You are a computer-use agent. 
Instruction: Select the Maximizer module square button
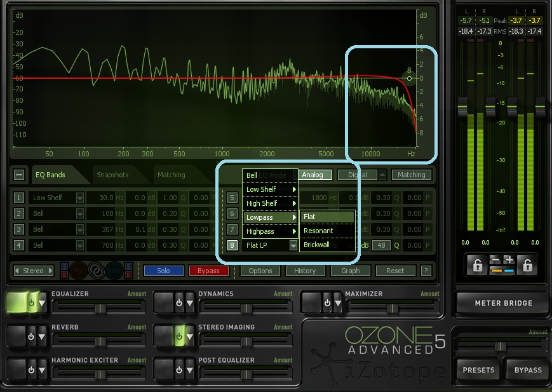pyautogui.click(x=311, y=302)
